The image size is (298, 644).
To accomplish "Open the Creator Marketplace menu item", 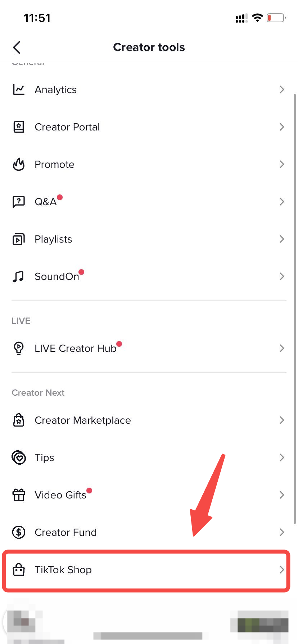I will pos(83,420).
